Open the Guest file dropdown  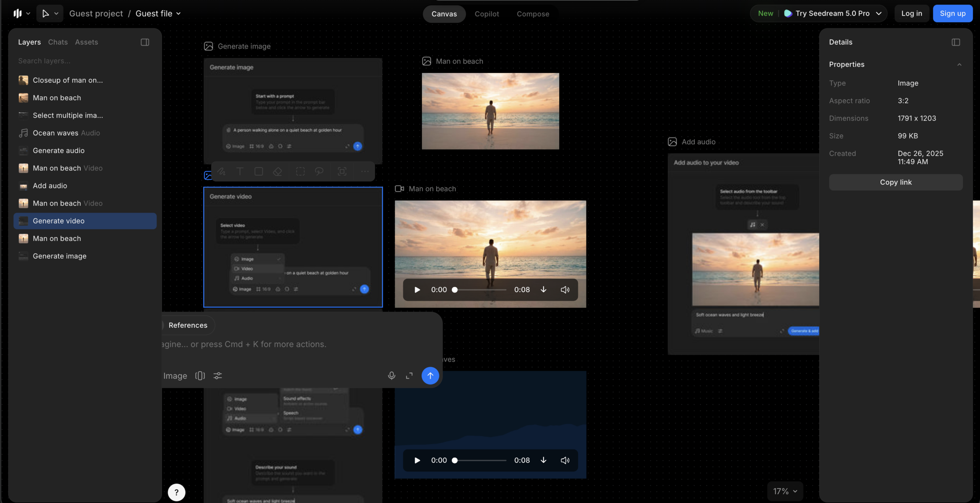point(158,13)
